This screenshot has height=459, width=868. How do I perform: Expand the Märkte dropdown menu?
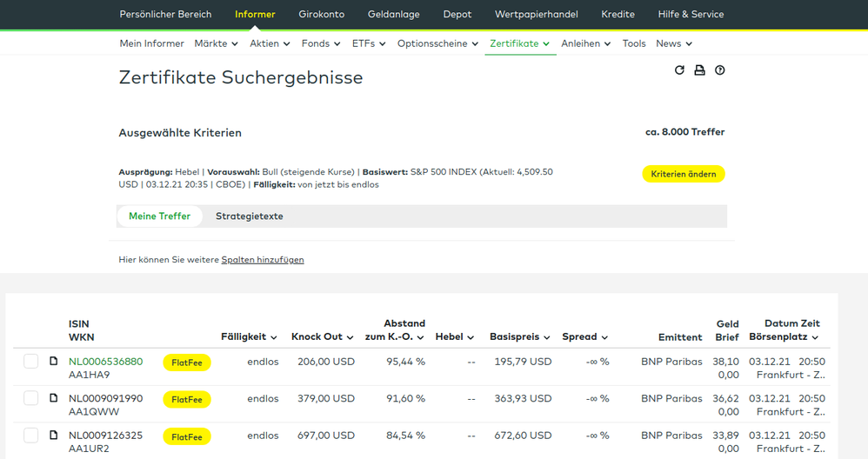coord(217,43)
